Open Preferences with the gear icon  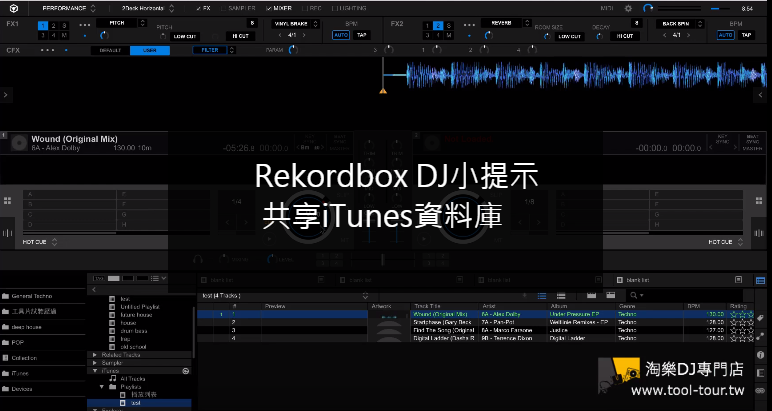click(628, 8)
